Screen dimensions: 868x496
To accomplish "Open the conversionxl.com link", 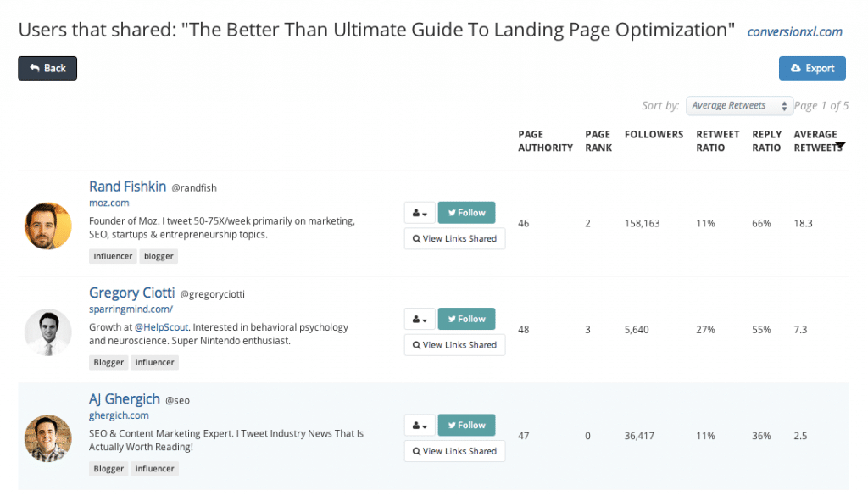I will (794, 32).
